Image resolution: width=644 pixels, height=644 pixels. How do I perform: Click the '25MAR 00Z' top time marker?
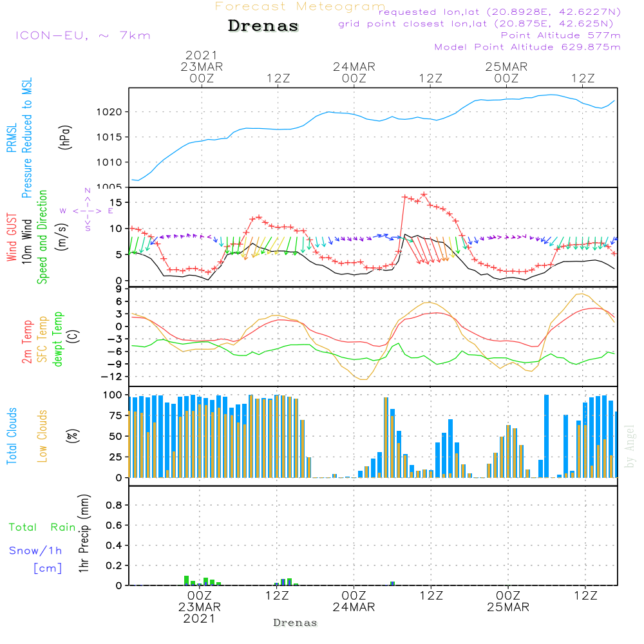click(x=506, y=72)
